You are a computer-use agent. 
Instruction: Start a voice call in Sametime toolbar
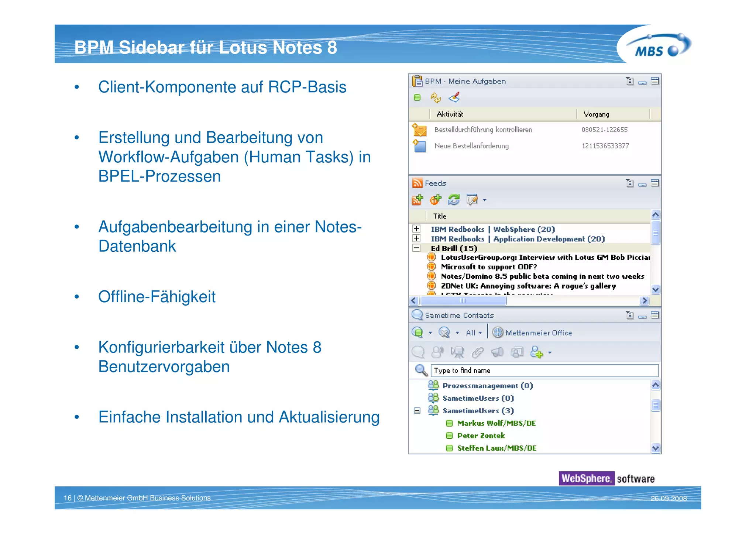pyautogui.click(x=437, y=352)
